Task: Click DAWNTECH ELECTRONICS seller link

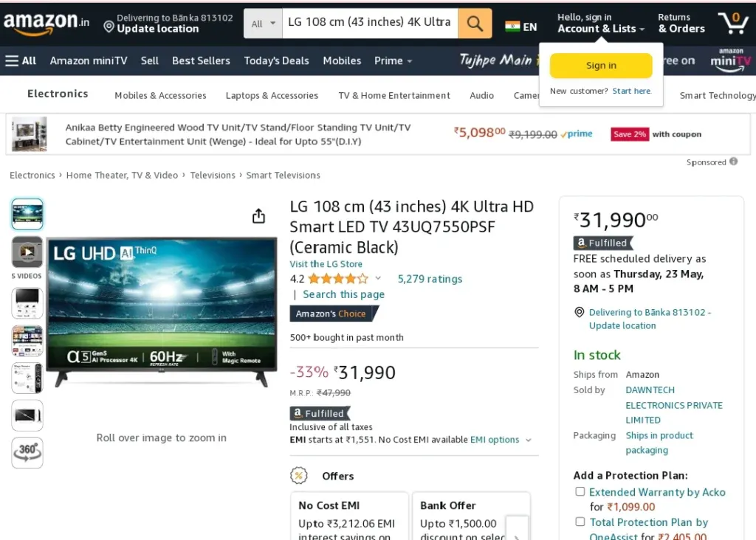Action: coord(674,405)
